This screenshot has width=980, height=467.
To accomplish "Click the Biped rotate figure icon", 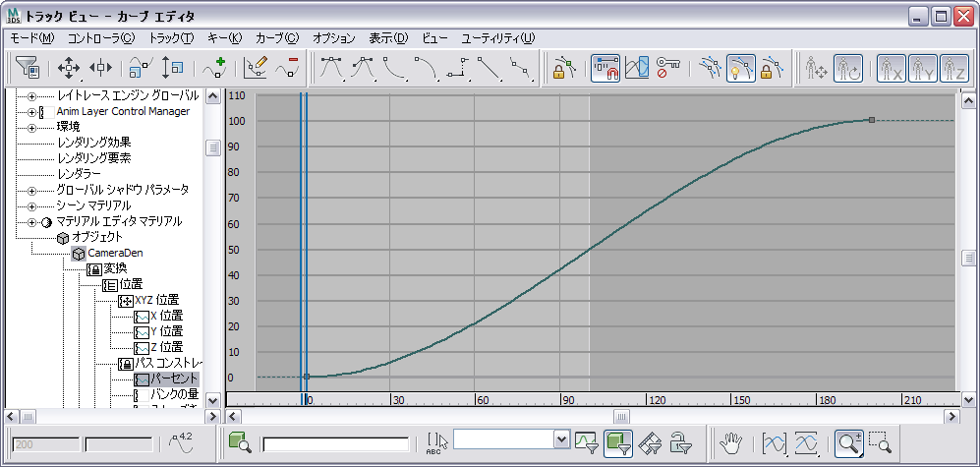I will coord(847,68).
